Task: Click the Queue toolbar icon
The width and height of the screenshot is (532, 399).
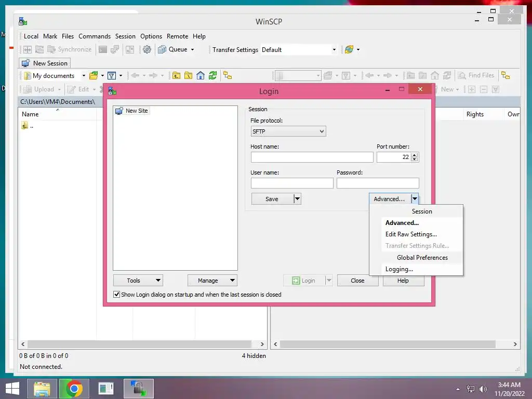Action: coord(162,49)
